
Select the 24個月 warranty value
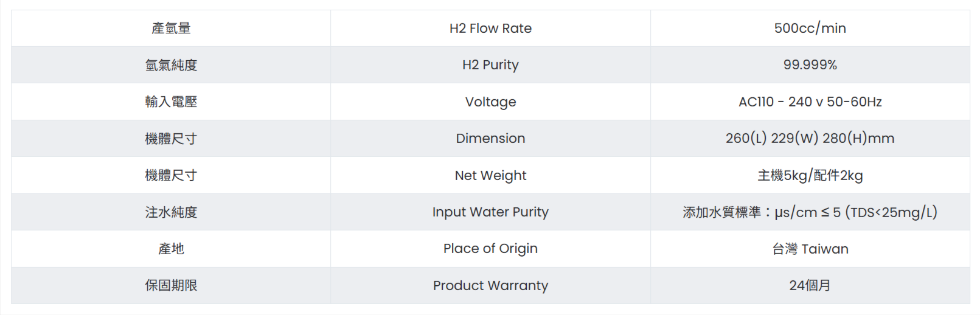(810, 286)
